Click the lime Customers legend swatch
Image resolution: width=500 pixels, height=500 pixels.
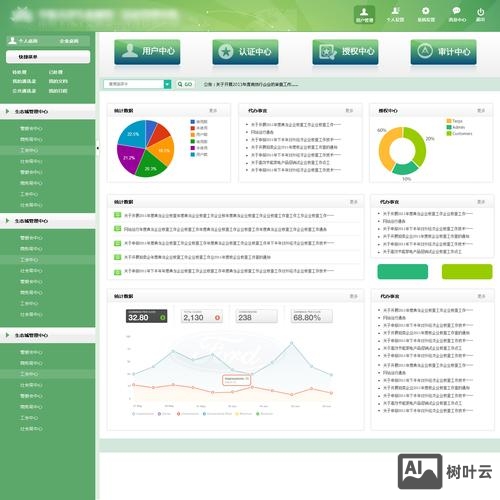coord(449,134)
